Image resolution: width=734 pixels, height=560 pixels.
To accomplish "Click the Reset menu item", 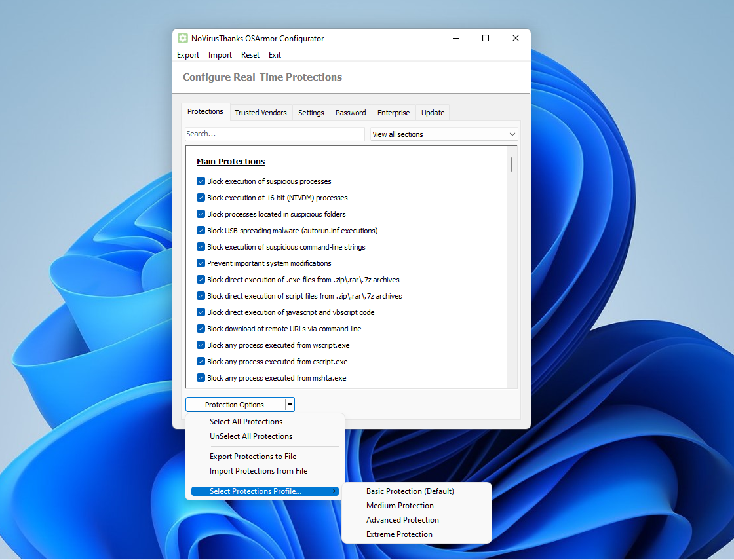I will pos(250,55).
